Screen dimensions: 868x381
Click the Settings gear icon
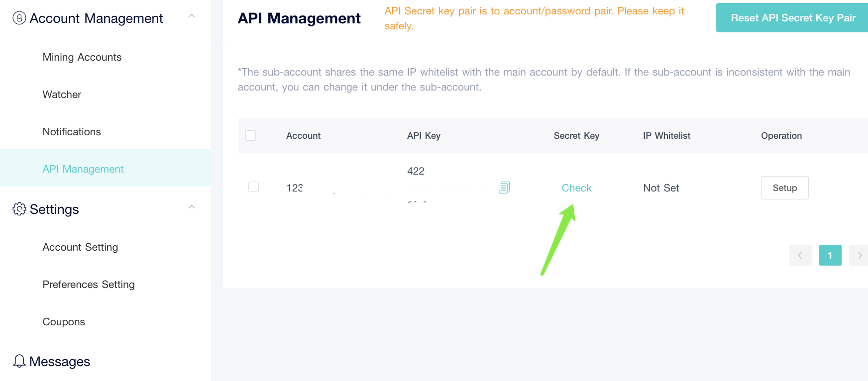pyautogui.click(x=19, y=209)
